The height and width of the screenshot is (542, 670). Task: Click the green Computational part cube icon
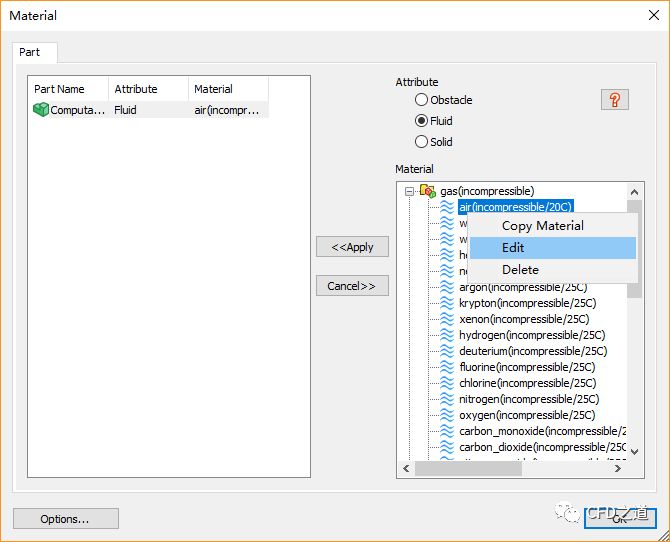(x=41, y=110)
